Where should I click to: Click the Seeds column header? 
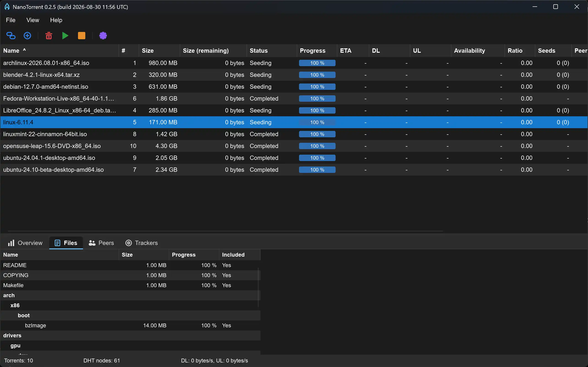click(x=553, y=50)
